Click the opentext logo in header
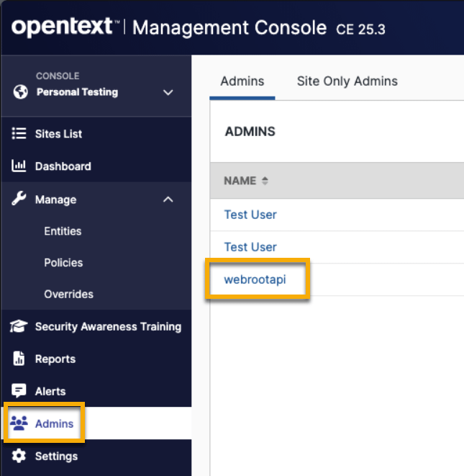The height and width of the screenshot is (476, 464). click(x=65, y=27)
